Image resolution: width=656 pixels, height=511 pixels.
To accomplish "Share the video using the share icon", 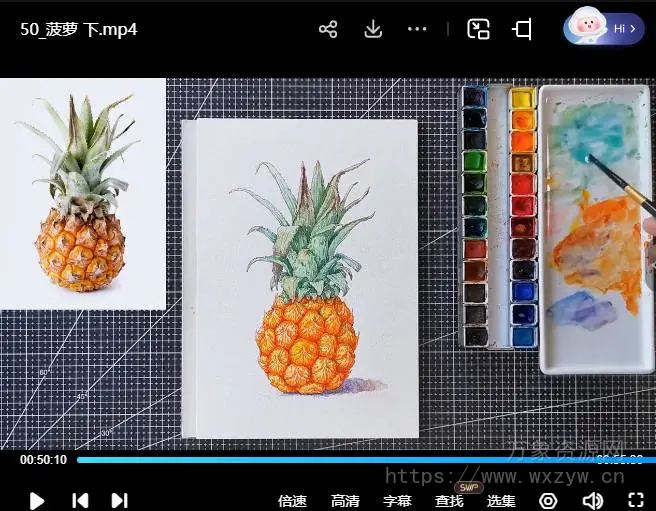I will tap(328, 29).
